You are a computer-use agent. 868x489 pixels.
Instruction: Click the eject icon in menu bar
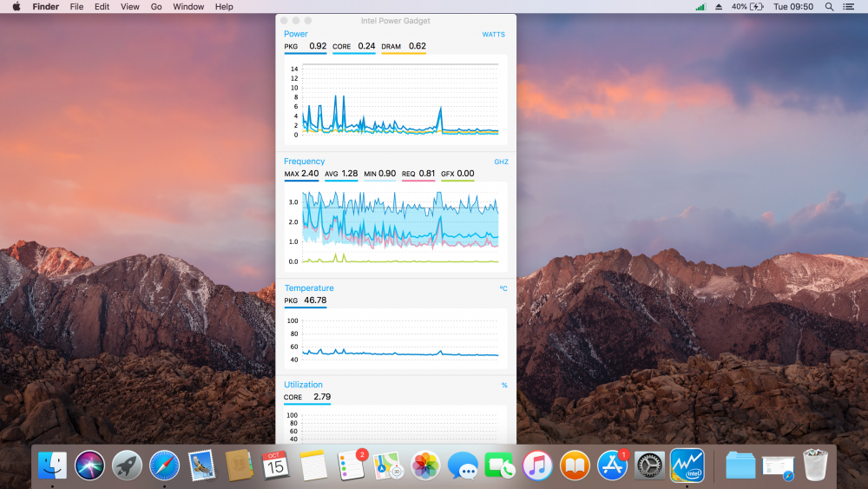point(719,7)
